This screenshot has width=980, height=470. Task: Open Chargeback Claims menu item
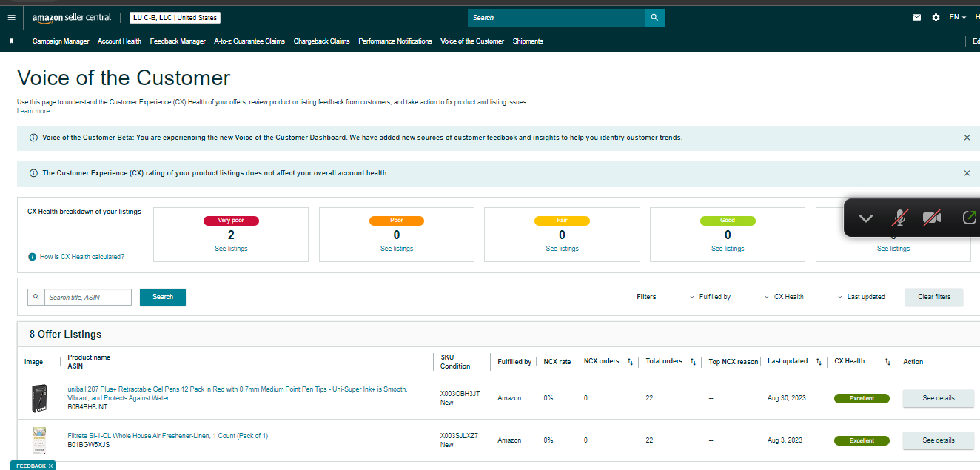(x=322, y=41)
